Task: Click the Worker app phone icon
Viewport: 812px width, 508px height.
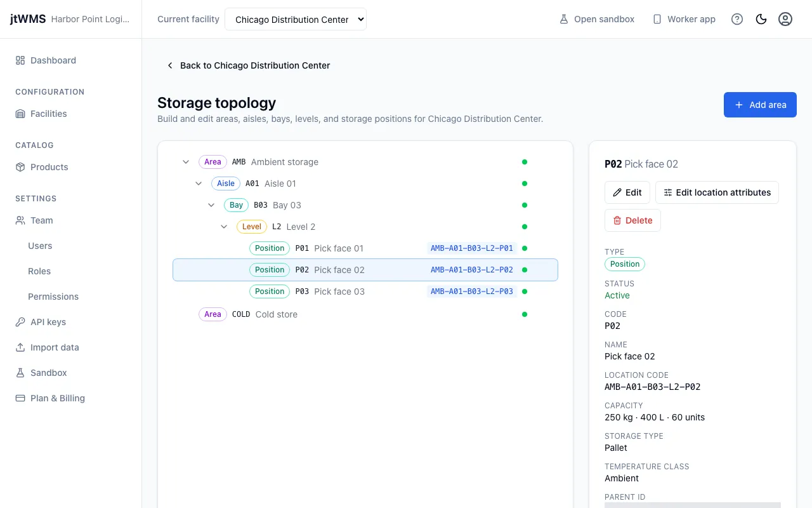Action: [657, 19]
